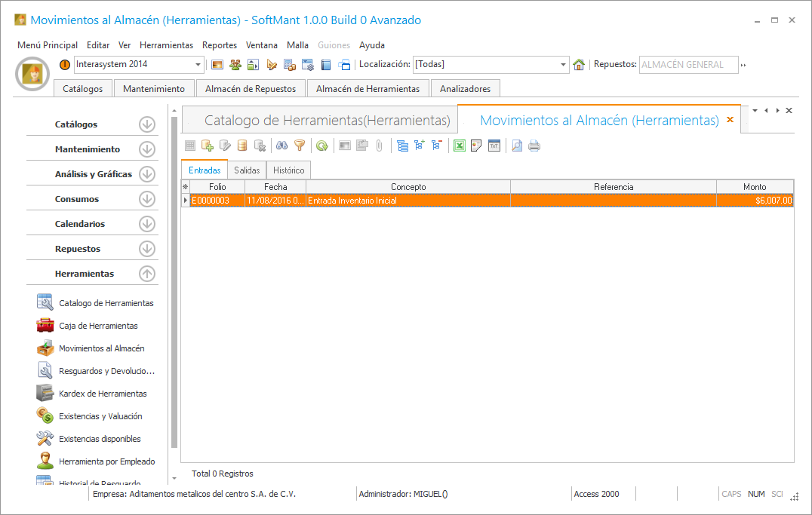812x515 pixels.
Task: Collapse the Herramientas sidebar section
Action: 147,274
